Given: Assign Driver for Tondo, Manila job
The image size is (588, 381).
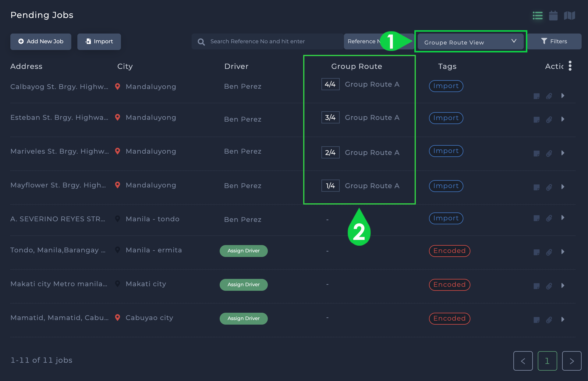Looking at the screenshot, I should 244,251.
